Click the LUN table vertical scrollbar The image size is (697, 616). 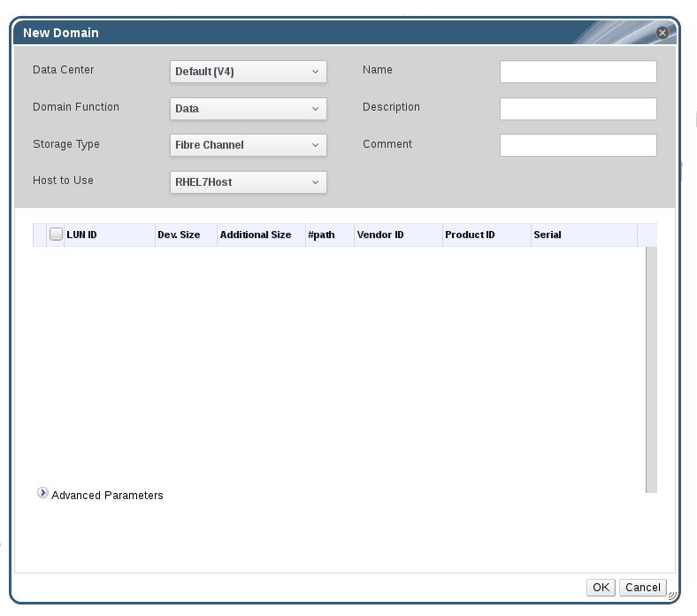(x=651, y=368)
